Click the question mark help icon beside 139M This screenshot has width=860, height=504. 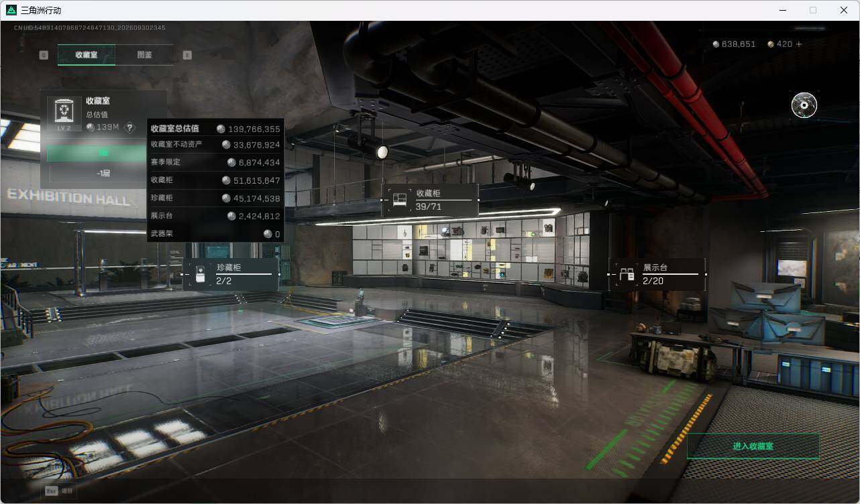[130, 127]
